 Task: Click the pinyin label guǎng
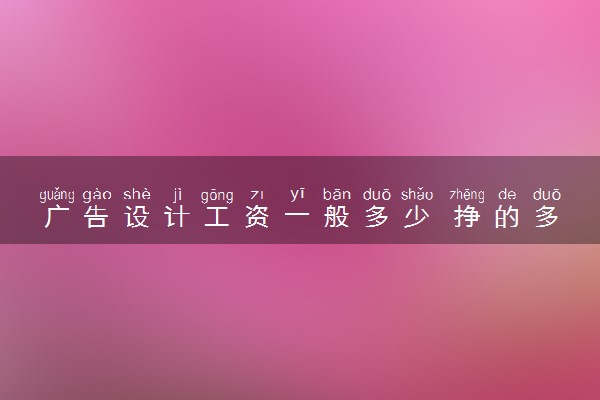coord(57,195)
